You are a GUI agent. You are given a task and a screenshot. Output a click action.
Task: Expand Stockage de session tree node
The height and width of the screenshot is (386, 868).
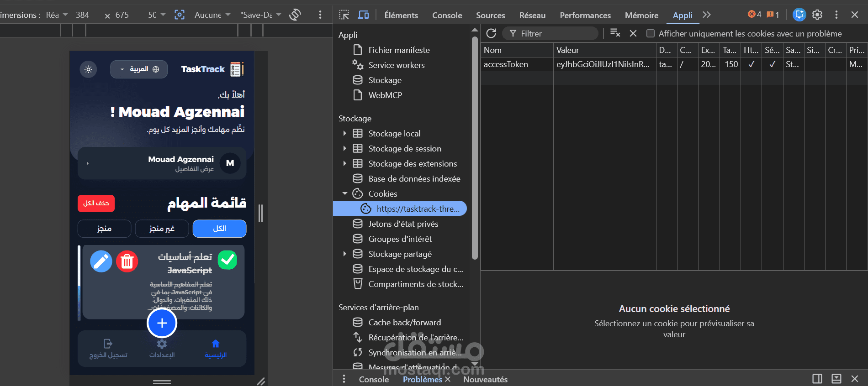coord(344,149)
